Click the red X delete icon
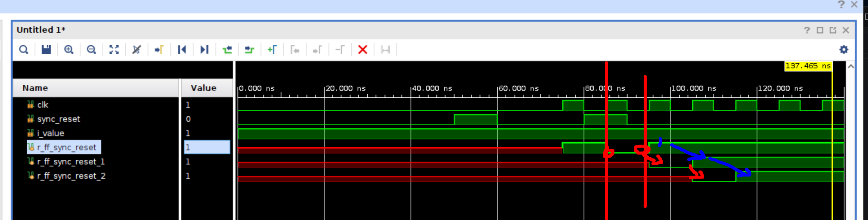 pyautogui.click(x=363, y=50)
